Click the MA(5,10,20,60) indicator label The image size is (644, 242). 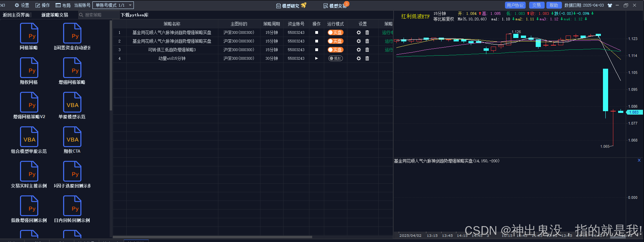[472, 19]
